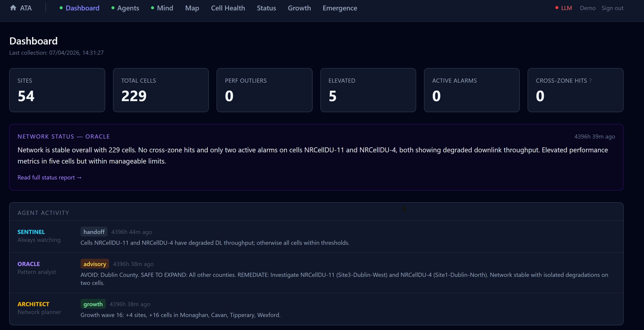This screenshot has width=644, height=330.
Task: Click the growth tag badge
Action: pyautogui.click(x=93, y=304)
